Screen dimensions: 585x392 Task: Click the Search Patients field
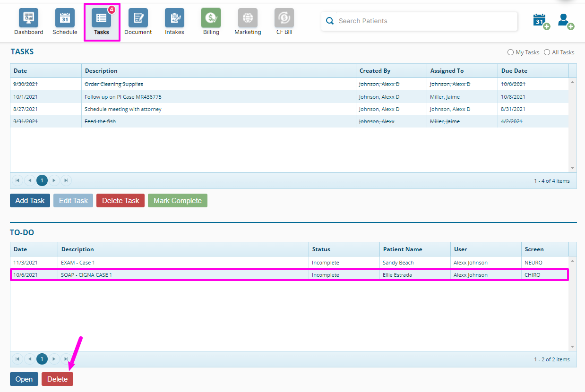click(419, 21)
